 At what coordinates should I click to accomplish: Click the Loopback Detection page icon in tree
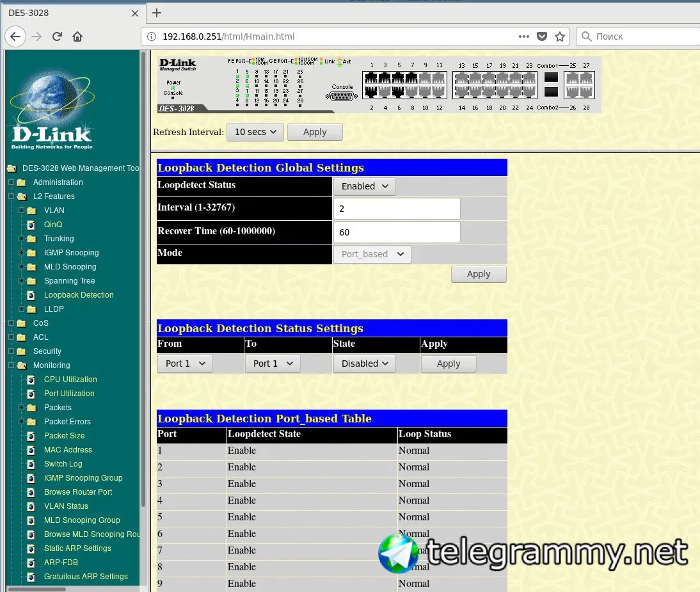click(x=31, y=295)
